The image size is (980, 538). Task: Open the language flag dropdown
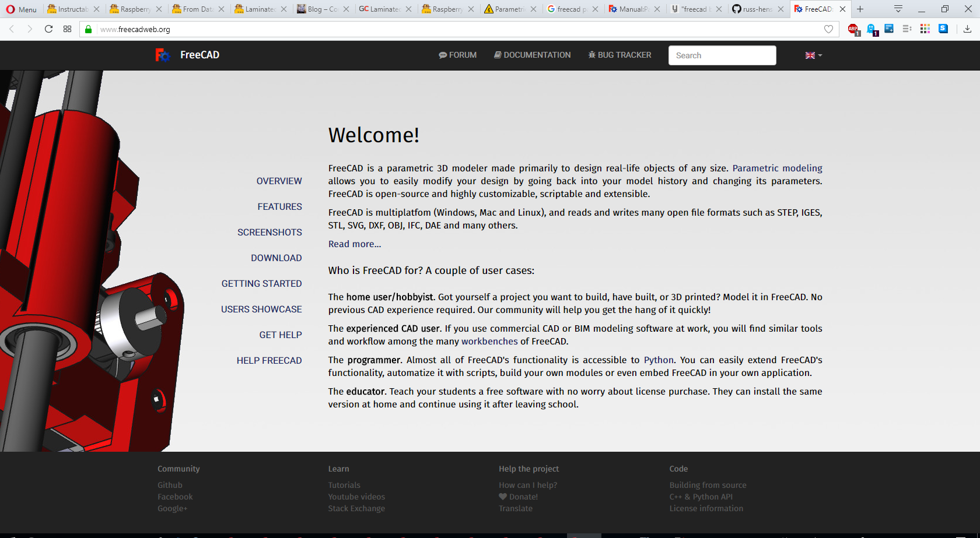pyautogui.click(x=814, y=55)
